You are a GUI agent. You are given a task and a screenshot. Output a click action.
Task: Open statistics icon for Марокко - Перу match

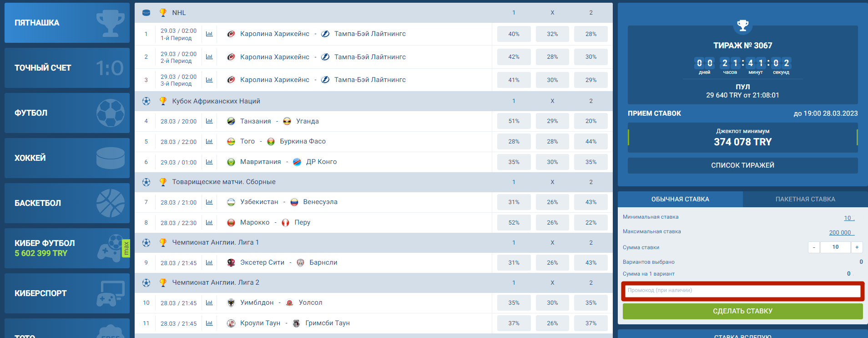[x=209, y=222]
